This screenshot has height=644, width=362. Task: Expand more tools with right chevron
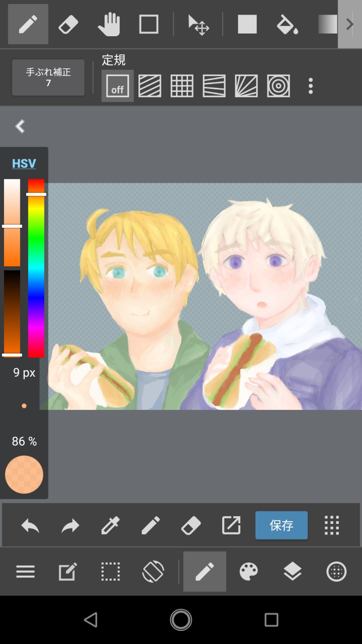pos(350,24)
